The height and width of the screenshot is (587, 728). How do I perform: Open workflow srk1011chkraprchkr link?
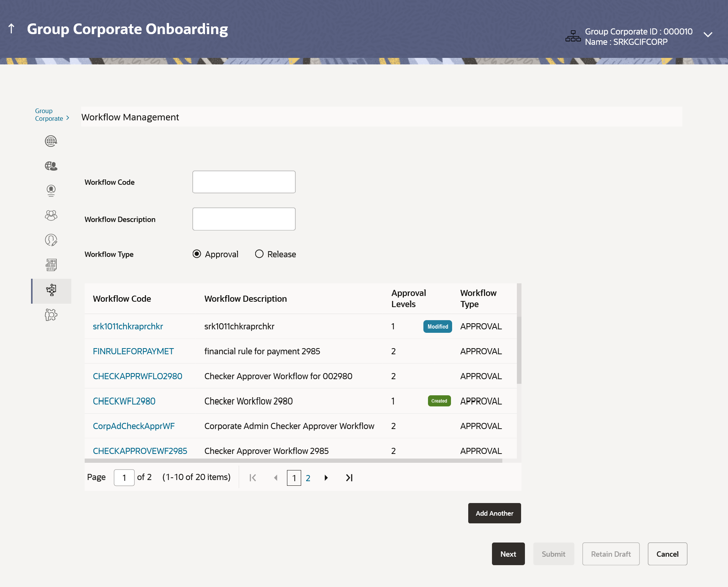pyautogui.click(x=128, y=326)
